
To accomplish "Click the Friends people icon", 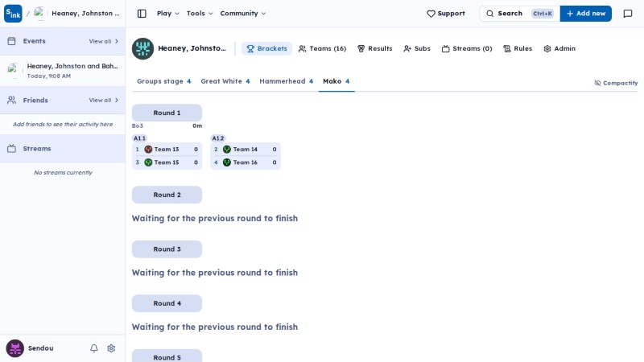I will pos(11,100).
